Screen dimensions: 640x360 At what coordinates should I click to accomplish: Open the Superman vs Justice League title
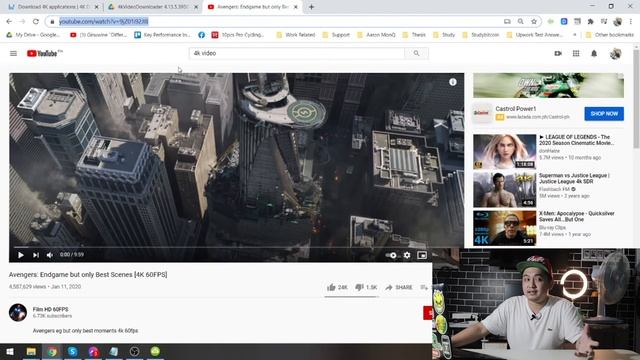tap(574, 178)
